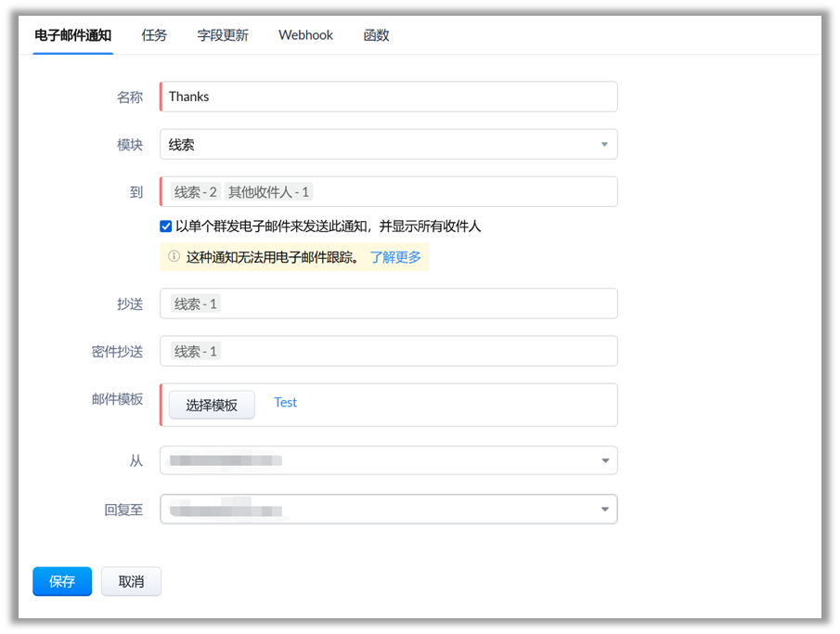Click the 取消 button
This screenshot has height=634, width=840.
(x=131, y=581)
